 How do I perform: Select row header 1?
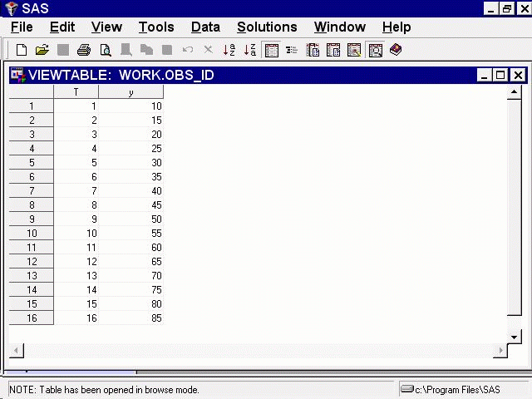32,106
